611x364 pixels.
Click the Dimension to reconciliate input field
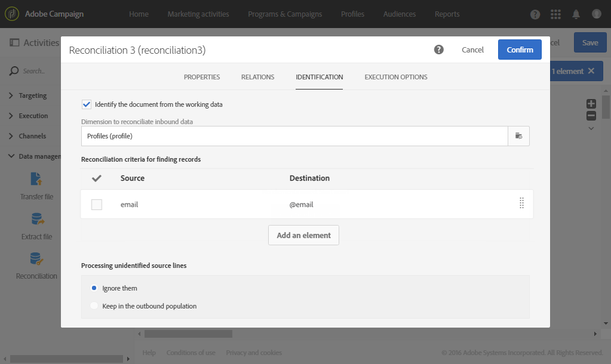click(294, 136)
